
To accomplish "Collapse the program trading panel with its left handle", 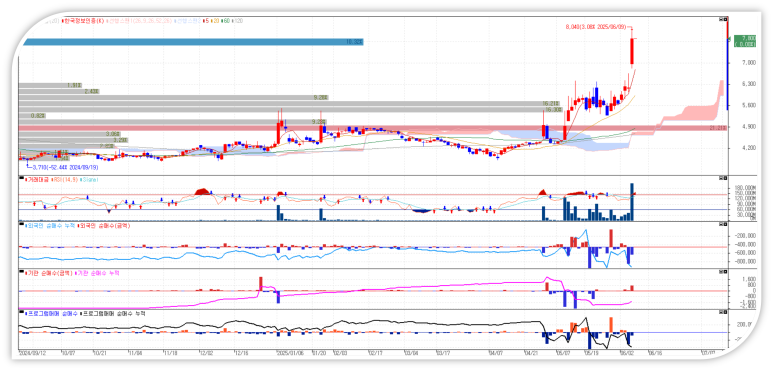I will pyautogui.click(x=21, y=312).
